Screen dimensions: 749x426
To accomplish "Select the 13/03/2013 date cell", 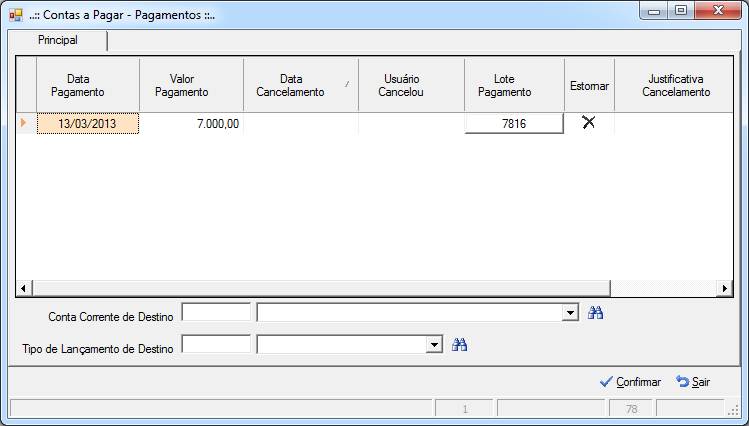I will [88, 124].
